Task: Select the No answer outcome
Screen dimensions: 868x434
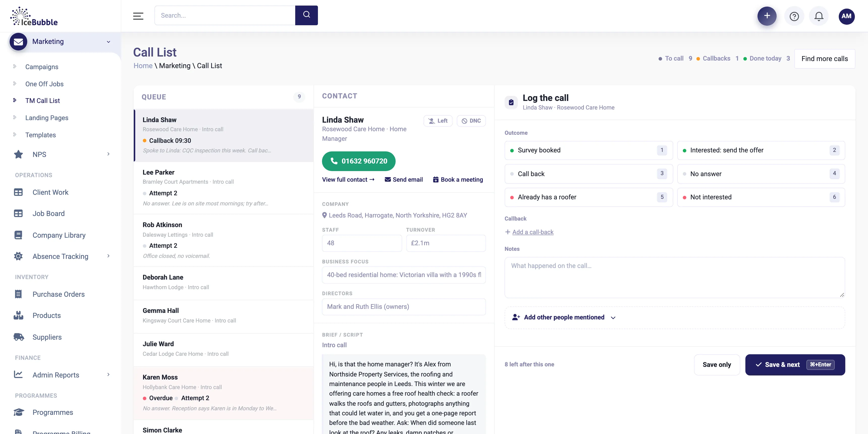Action: click(761, 174)
